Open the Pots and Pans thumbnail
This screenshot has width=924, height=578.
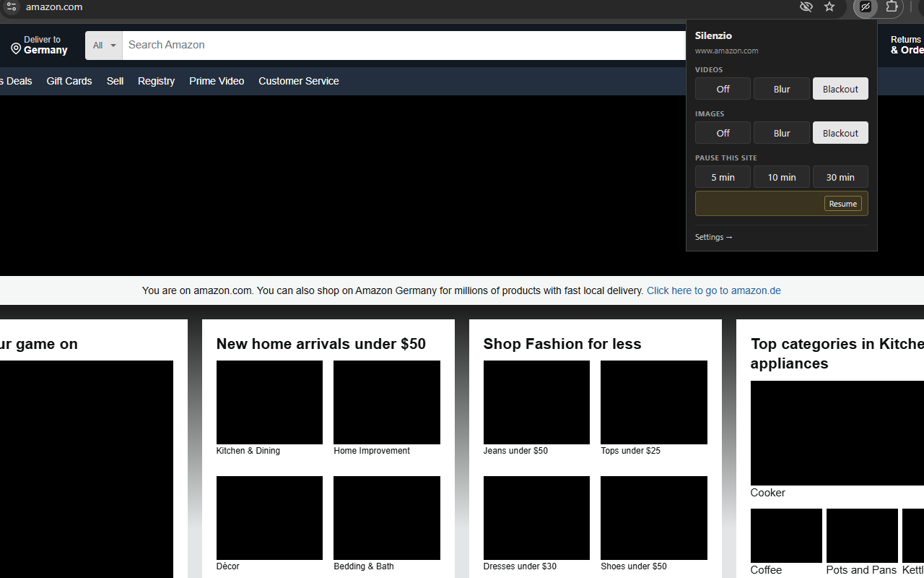[862, 535]
